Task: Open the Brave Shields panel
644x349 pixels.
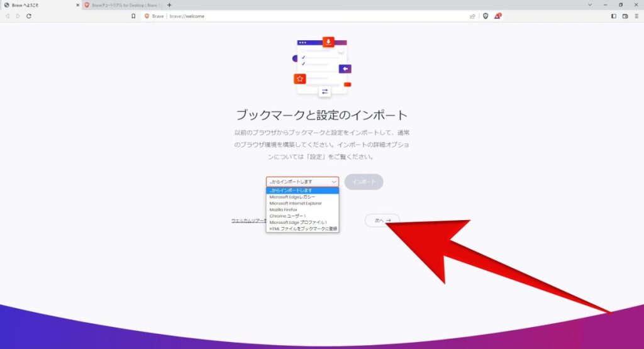Action: tap(486, 16)
